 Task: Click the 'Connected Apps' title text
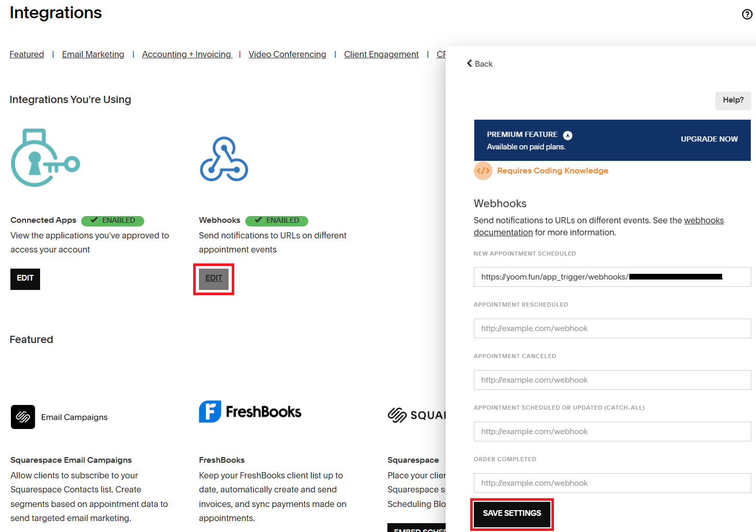[43, 220]
